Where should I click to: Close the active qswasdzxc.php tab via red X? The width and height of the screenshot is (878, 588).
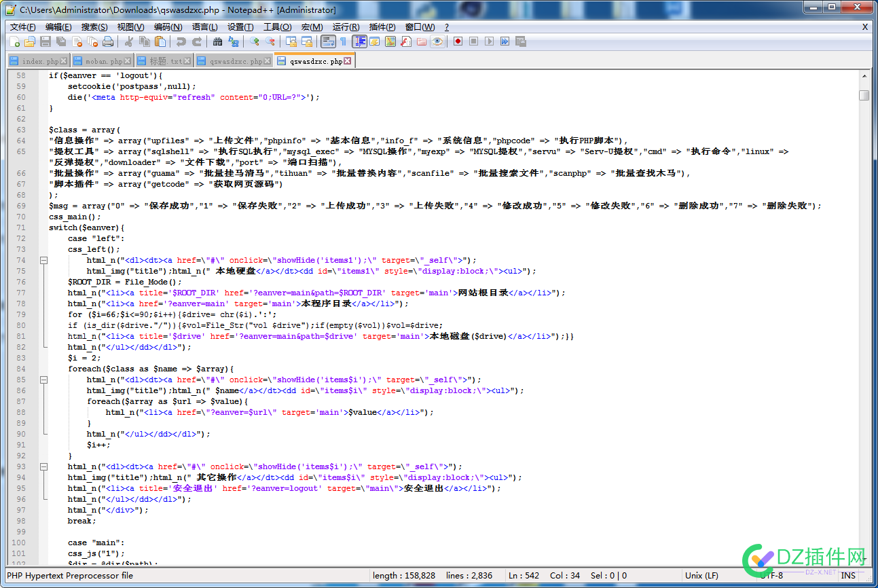348,61
